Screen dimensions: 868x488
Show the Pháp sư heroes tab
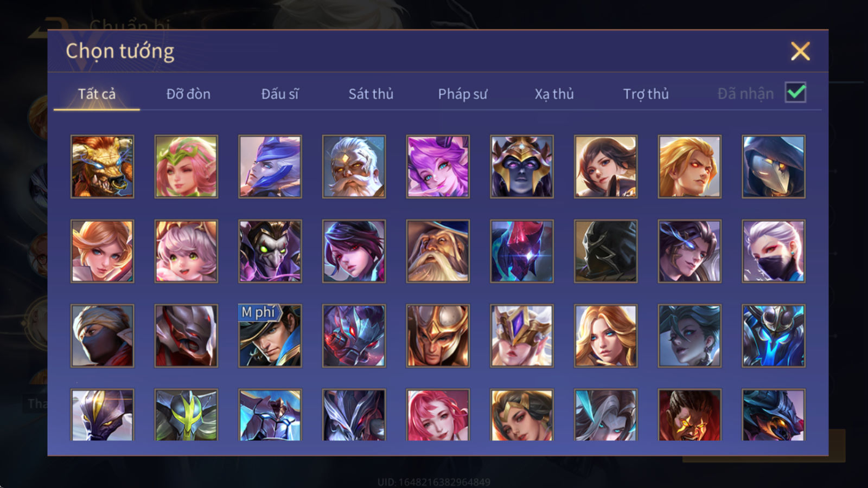[463, 94]
